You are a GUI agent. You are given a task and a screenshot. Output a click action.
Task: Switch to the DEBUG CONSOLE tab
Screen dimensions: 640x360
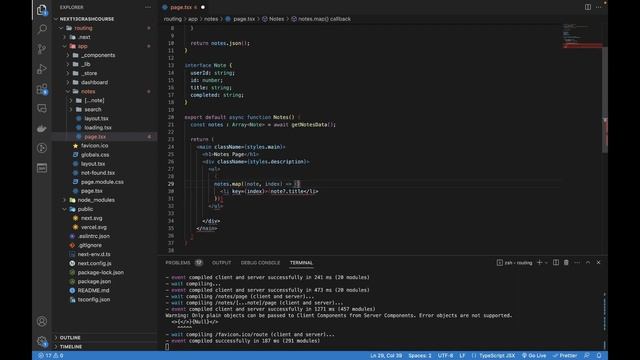point(260,263)
